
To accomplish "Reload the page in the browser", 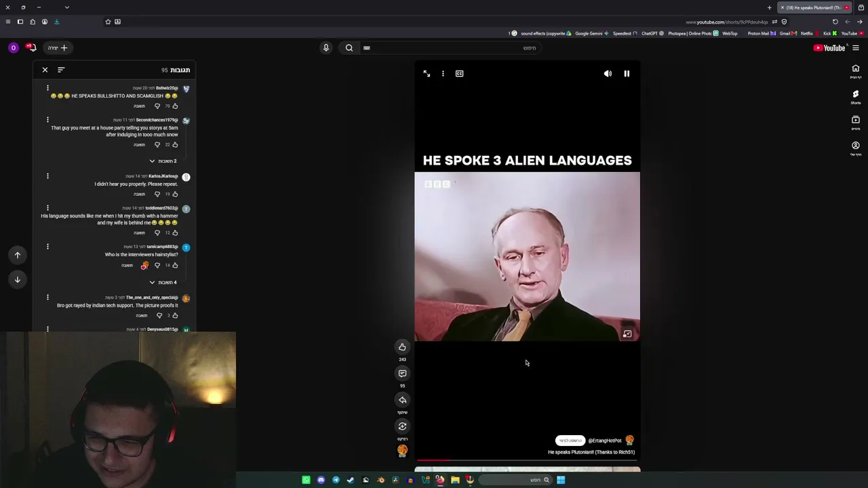I will (x=835, y=22).
